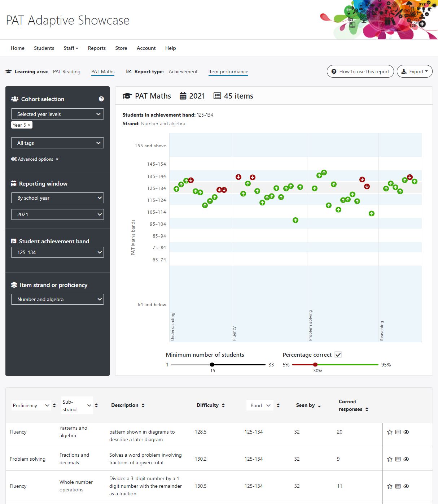Open the Band filter dropdown
438x504 pixels.
click(x=260, y=405)
